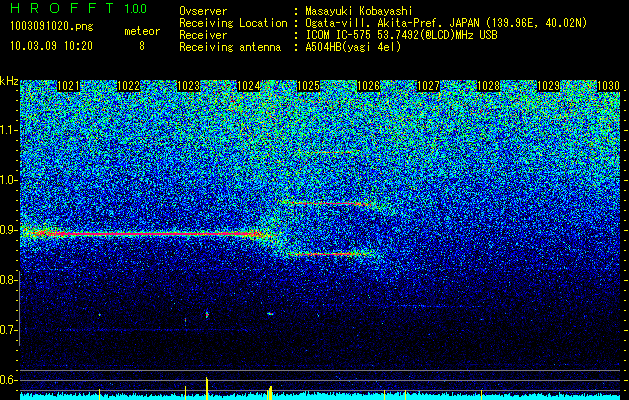Click the "meteor" counter label
This screenshot has width=629, height=400.
pos(142,31)
